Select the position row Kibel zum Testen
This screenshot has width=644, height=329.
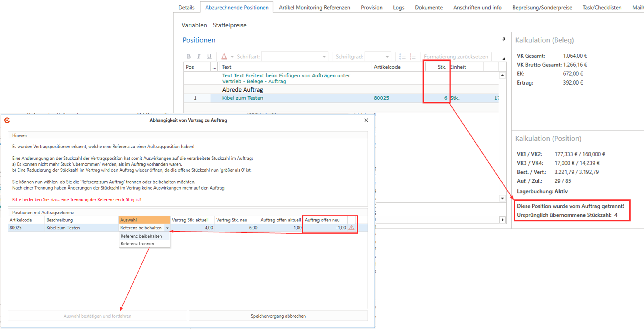341,98
